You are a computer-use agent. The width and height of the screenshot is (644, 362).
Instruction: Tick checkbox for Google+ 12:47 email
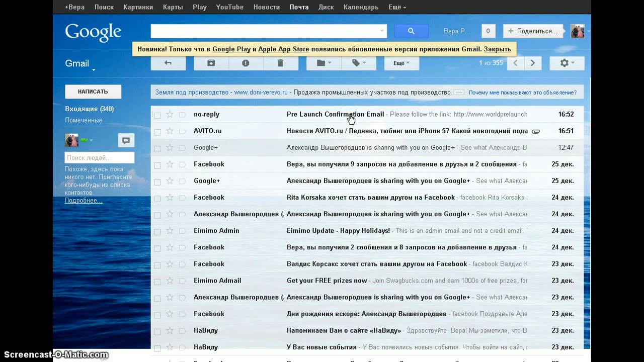pyautogui.click(x=157, y=148)
